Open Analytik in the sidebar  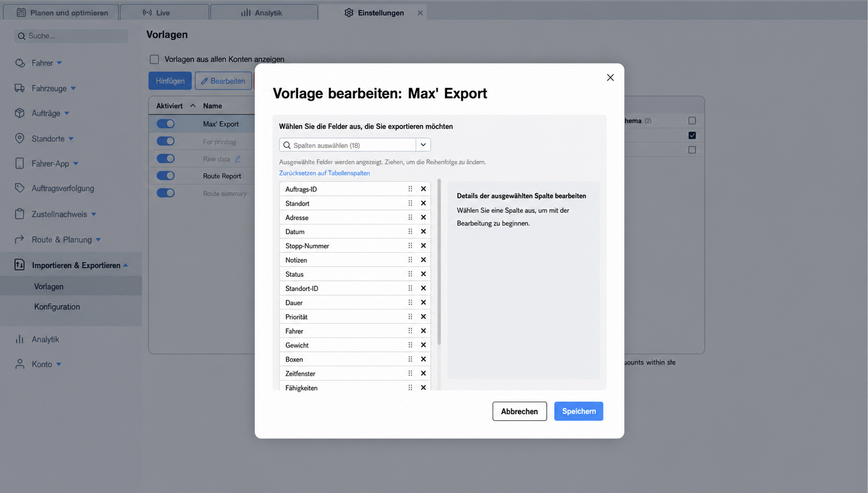[45, 339]
